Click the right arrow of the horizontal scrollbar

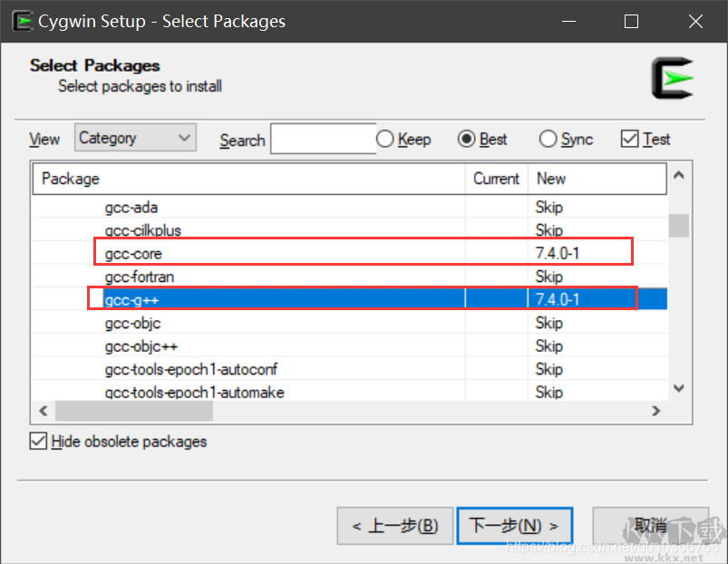[655, 410]
